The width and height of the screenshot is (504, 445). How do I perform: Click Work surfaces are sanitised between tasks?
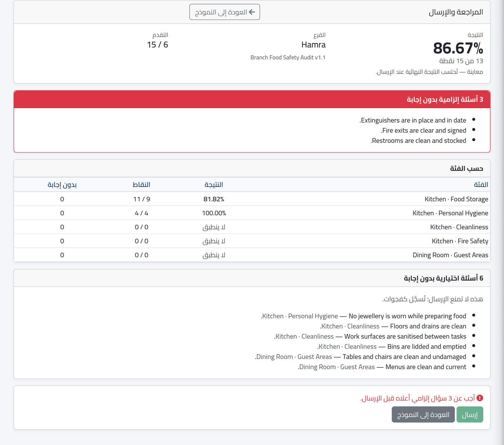(x=405, y=336)
